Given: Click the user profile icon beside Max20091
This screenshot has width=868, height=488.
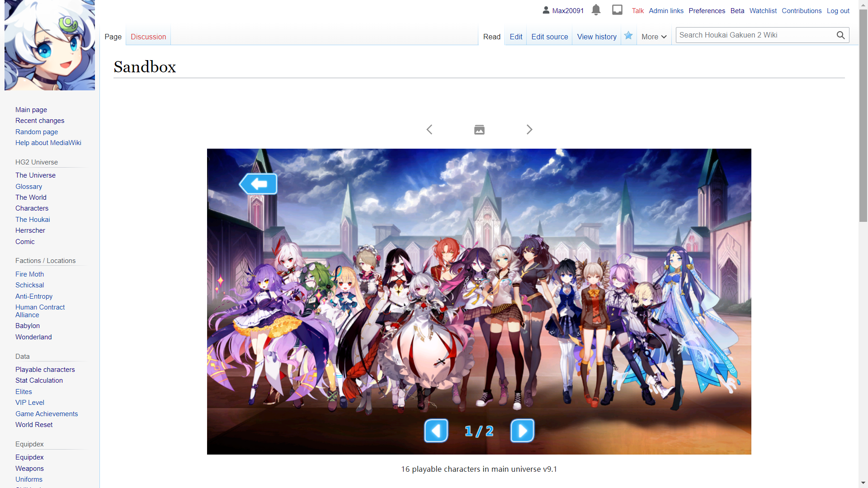Looking at the screenshot, I should (x=546, y=10).
